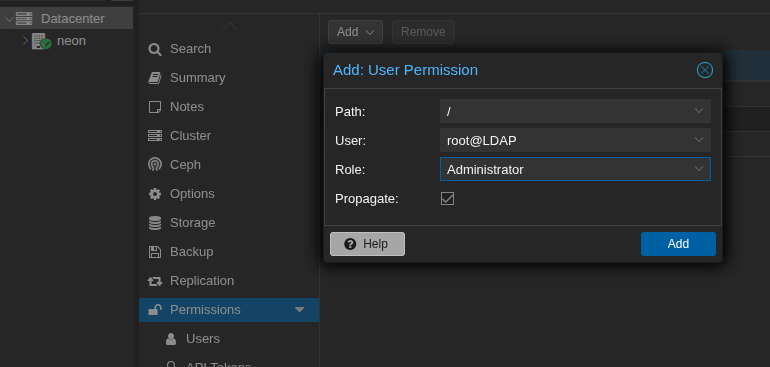Collapse the Permissions submenu triangle
Screen dimensions: 770x367
[300, 310]
